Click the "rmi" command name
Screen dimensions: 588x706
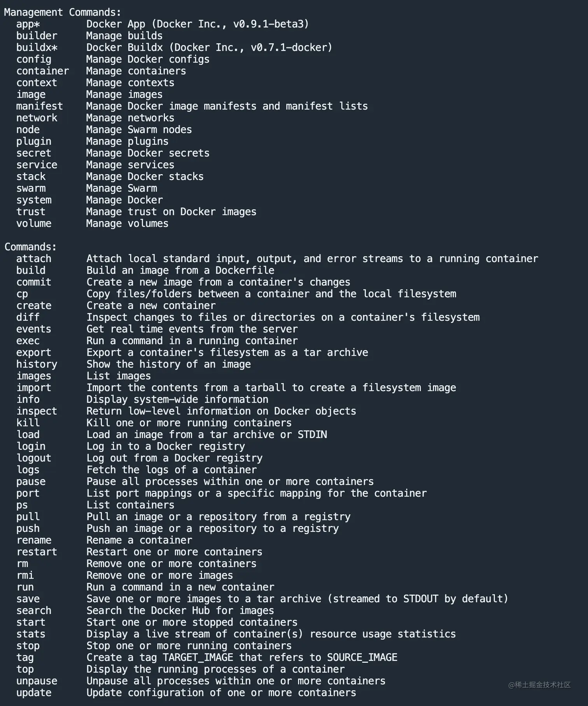pos(25,575)
